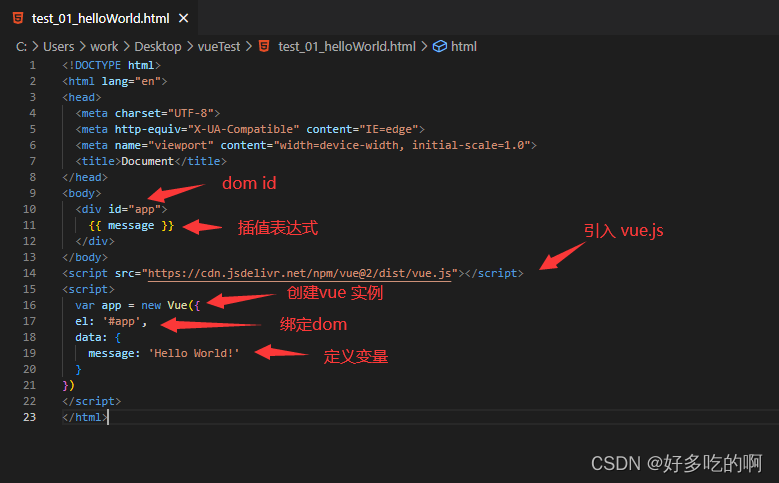Click the "IE=edge" content value
This screenshot has width=779, height=483.
click(389, 129)
